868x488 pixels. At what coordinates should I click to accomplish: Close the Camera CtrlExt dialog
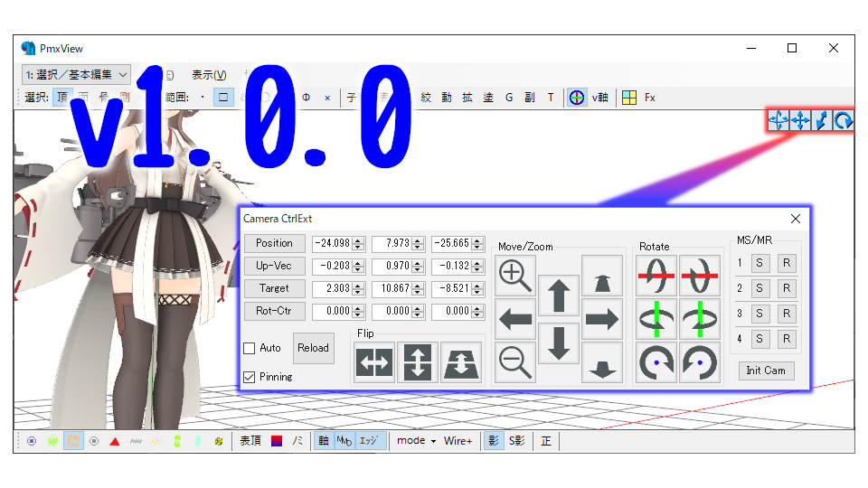(x=796, y=219)
